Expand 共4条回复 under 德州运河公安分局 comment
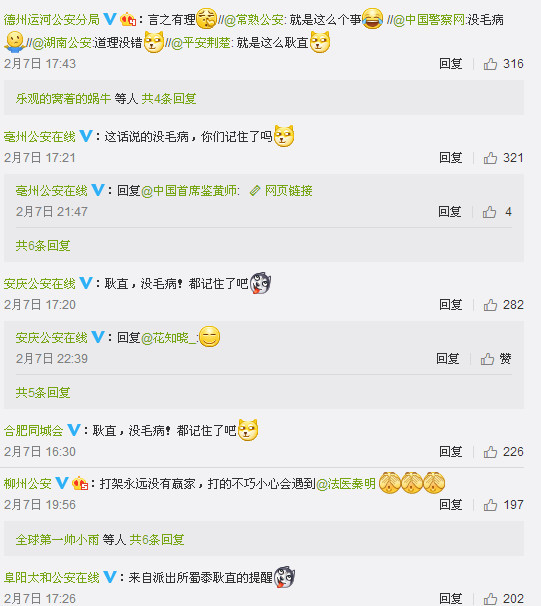 coord(169,99)
